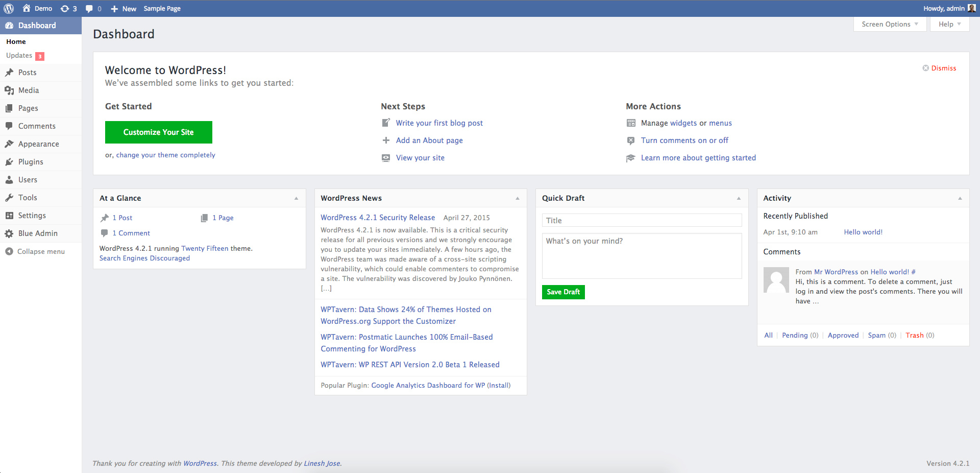Viewport: 980px width, 473px height.
Task: Click the Mr WordPress commenter avatar
Action: coord(776,280)
